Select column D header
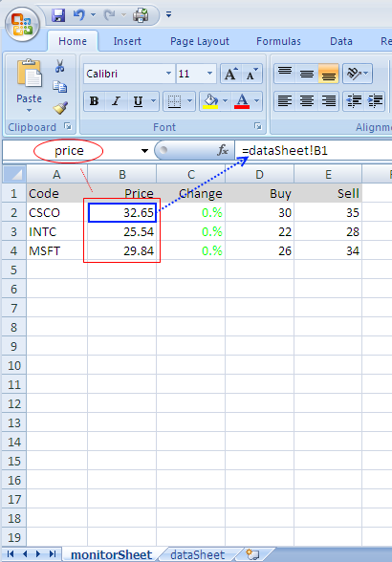 (260, 175)
